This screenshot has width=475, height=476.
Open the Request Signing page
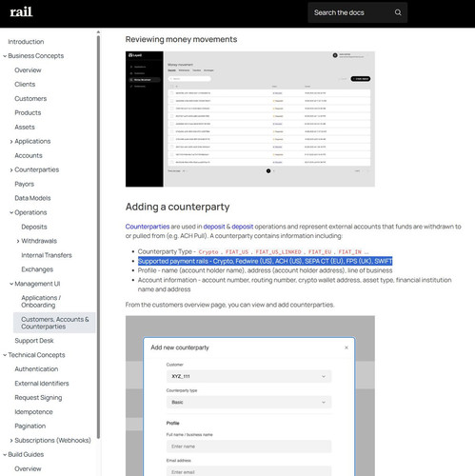[x=38, y=398]
